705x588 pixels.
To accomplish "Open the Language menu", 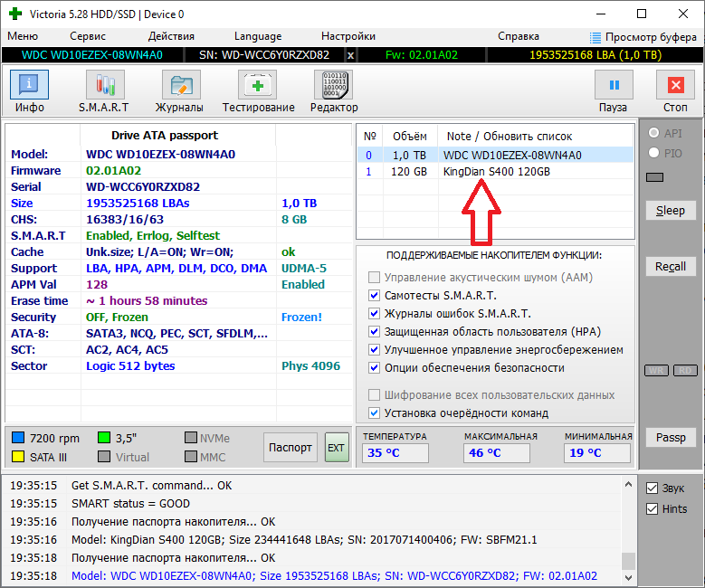I will tap(258, 36).
